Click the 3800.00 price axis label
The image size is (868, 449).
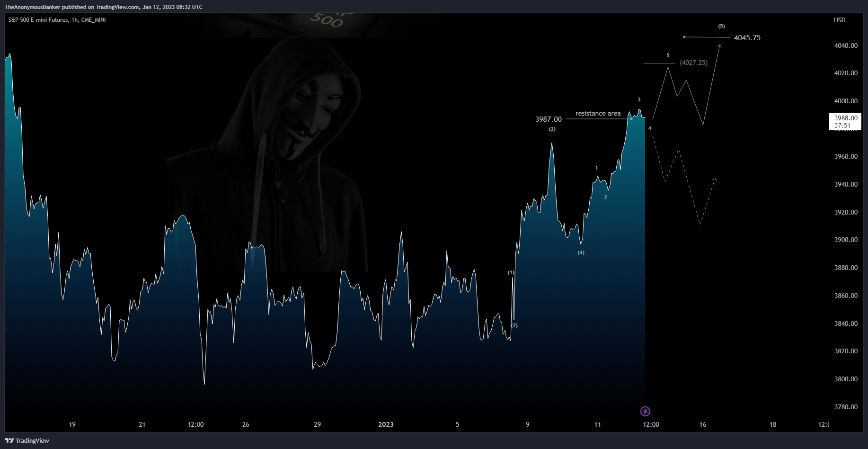click(846, 379)
